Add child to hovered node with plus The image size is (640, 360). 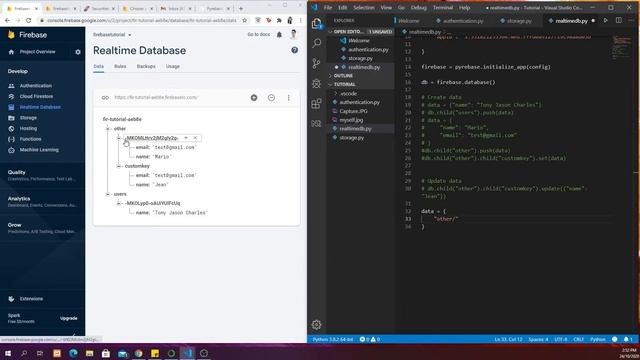point(186,138)
